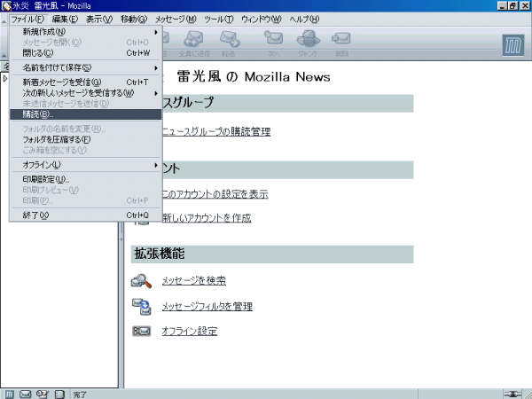Open the 新規作成(N) submenu

(x=86, y=32)
